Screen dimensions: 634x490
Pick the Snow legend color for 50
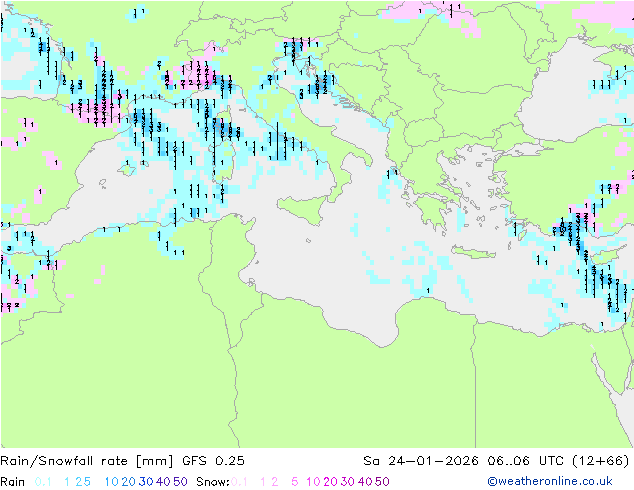(383, 482)
